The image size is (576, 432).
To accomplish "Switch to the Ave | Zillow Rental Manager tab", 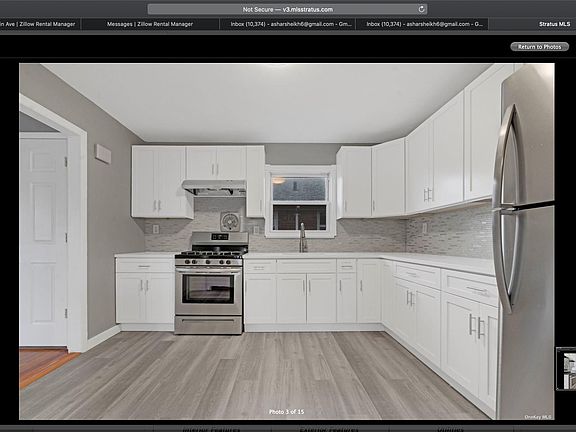I will (40, 24).
